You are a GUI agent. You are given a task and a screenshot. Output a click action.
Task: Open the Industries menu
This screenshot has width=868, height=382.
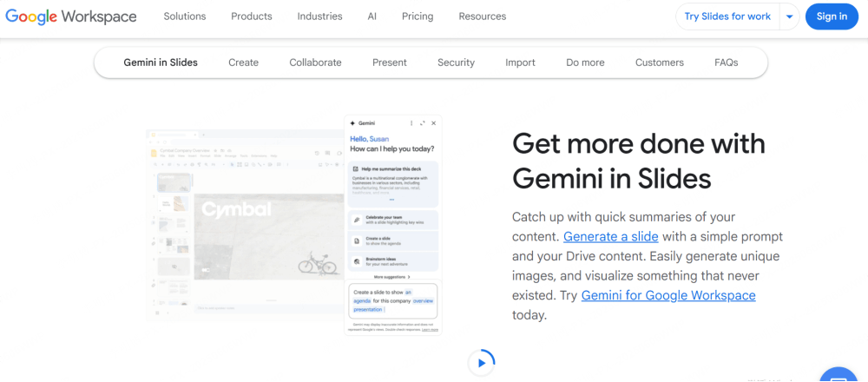click(x=320, y=16)
